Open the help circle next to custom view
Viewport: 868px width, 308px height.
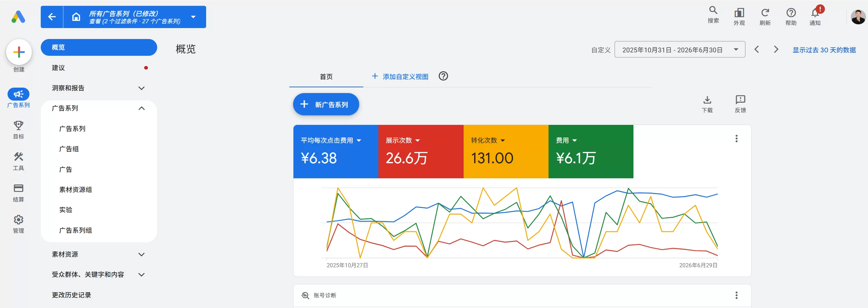click(x=443, y=76)
